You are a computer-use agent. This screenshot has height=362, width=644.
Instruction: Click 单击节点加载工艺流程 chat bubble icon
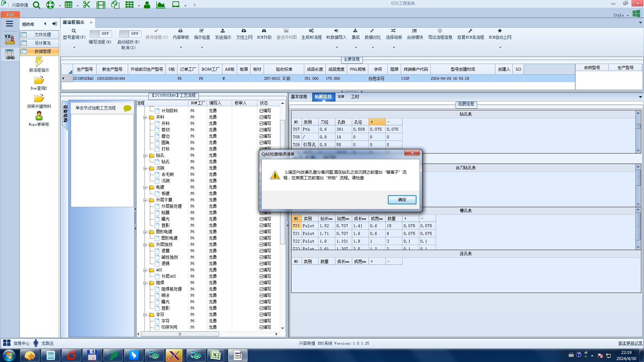coord(127,108)
